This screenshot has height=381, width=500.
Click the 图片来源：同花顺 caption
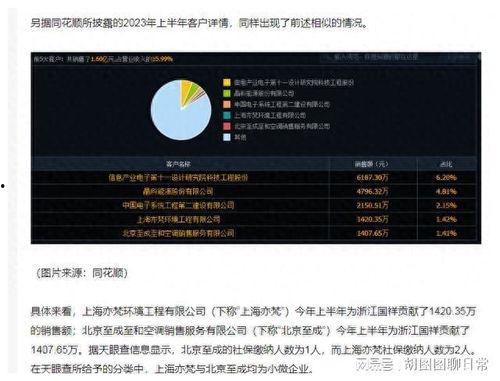point(82,273)
